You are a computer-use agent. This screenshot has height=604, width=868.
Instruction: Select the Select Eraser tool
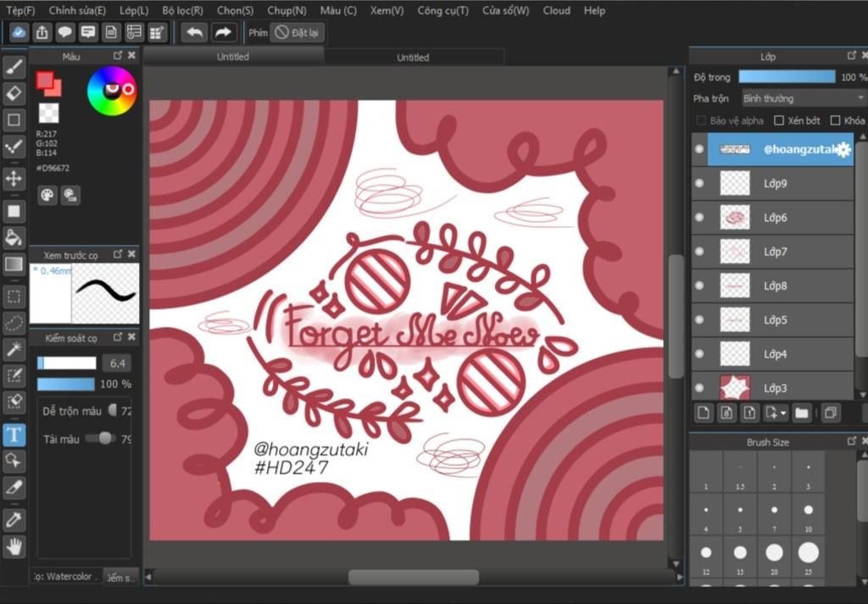[x=14, y=402]
